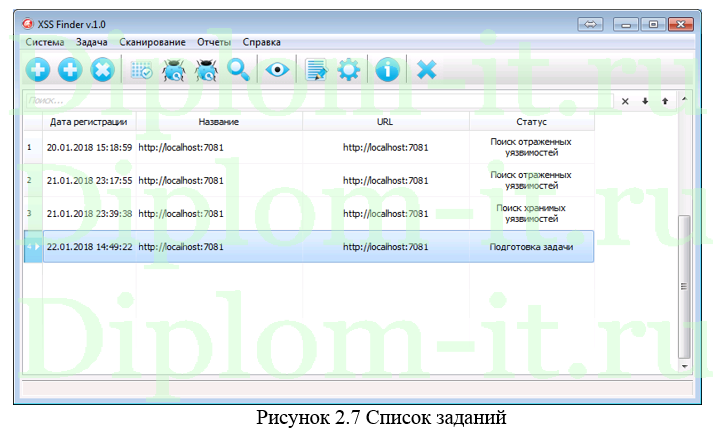713x433 pixels.
Task: Click the document with pencil report icon
Action: [316, 70]
